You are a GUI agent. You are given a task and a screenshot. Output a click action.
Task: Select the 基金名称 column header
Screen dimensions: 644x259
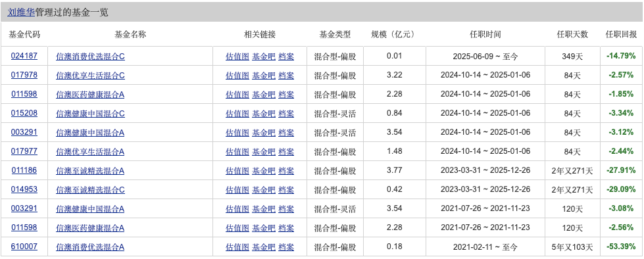tap(130, 34)
